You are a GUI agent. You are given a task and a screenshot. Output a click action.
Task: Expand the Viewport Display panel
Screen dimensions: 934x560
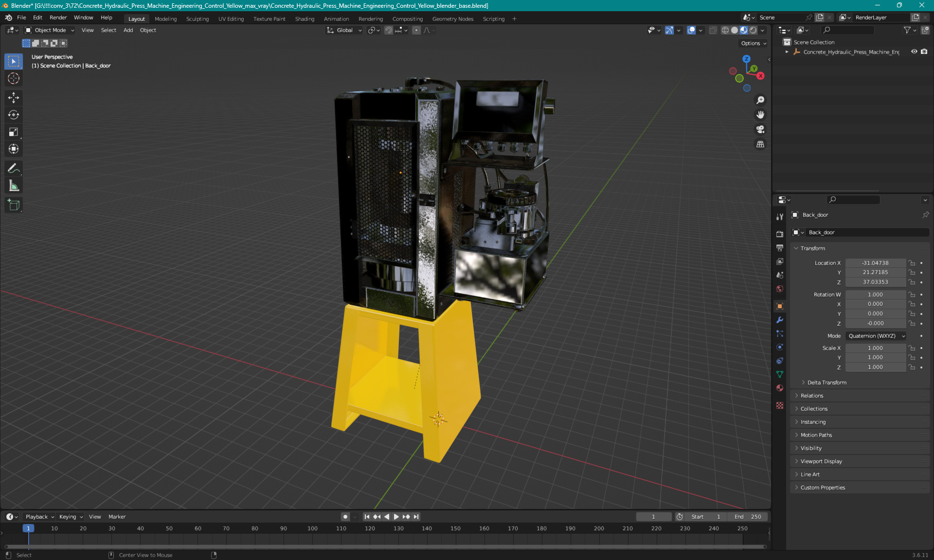coord(821,461)
